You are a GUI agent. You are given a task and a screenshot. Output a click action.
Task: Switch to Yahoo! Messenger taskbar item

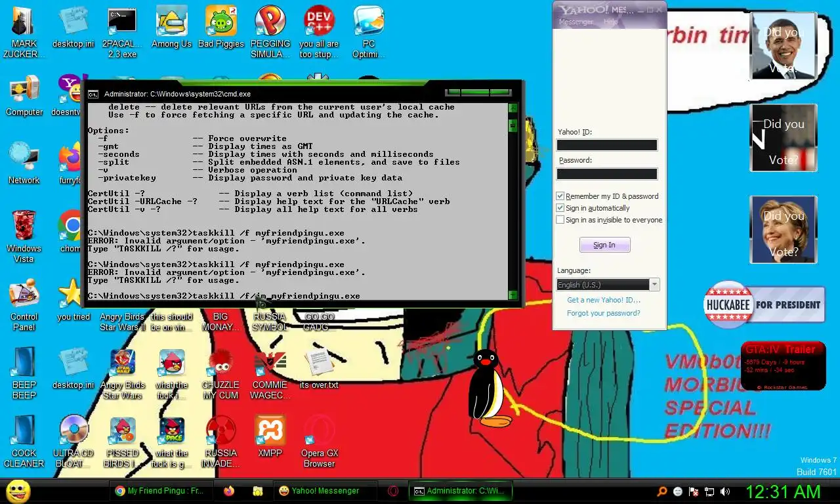click(x=326, y=491)
